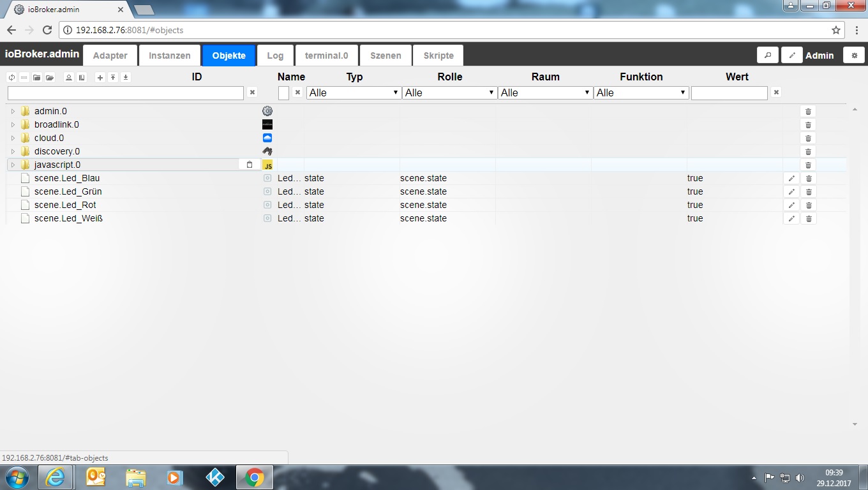Open the column selection icon in objects toolbar
Screen dimensions: 868x490
[82, 77]
